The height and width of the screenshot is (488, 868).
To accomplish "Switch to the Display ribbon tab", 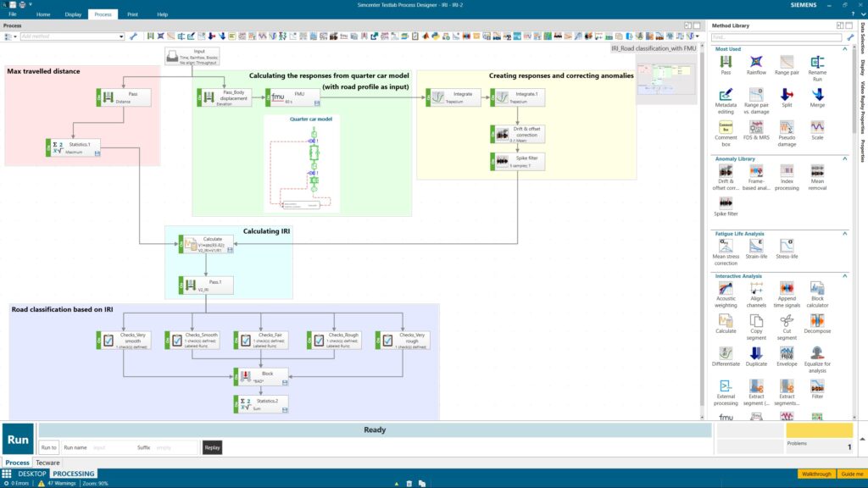I will point(73,14).
